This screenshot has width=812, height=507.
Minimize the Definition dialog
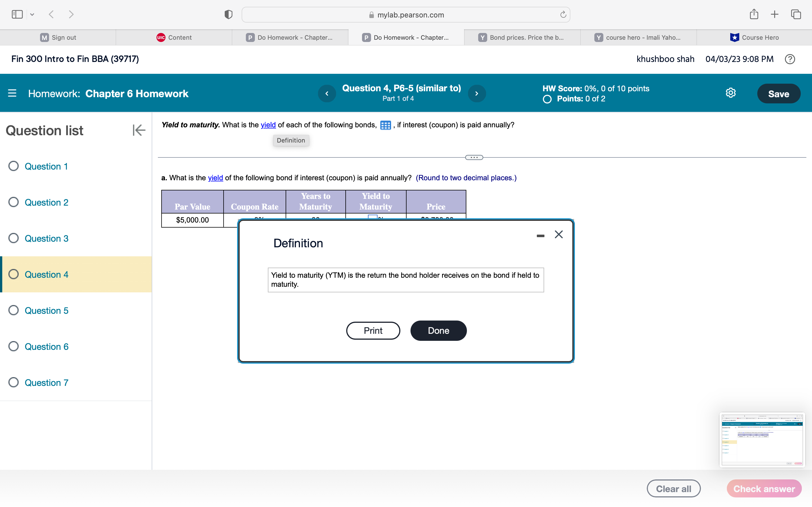pos(540,236)
